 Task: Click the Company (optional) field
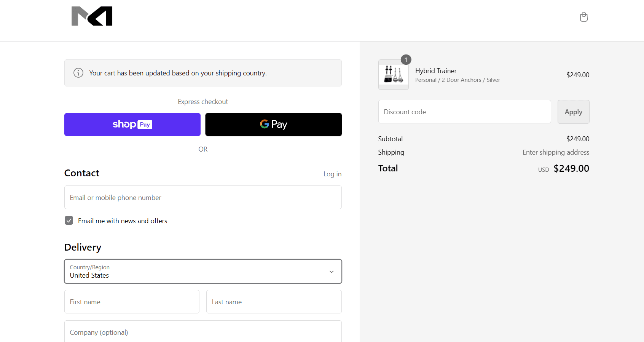click(203, 331)
